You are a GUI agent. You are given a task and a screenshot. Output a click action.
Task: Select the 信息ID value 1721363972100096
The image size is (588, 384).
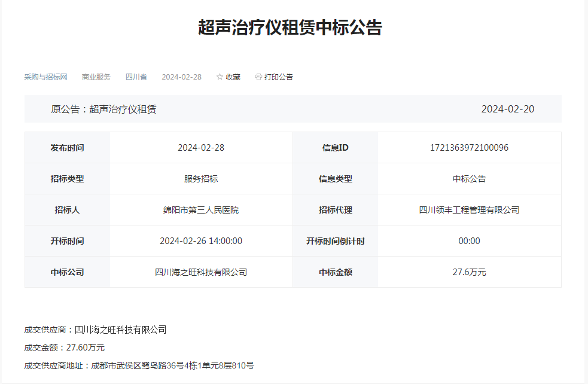pos(469,148)
